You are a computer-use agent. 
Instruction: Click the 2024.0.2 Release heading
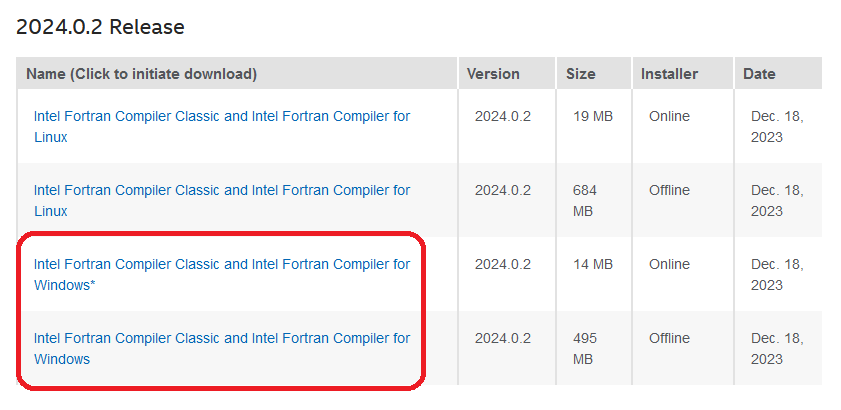(100, 27)
